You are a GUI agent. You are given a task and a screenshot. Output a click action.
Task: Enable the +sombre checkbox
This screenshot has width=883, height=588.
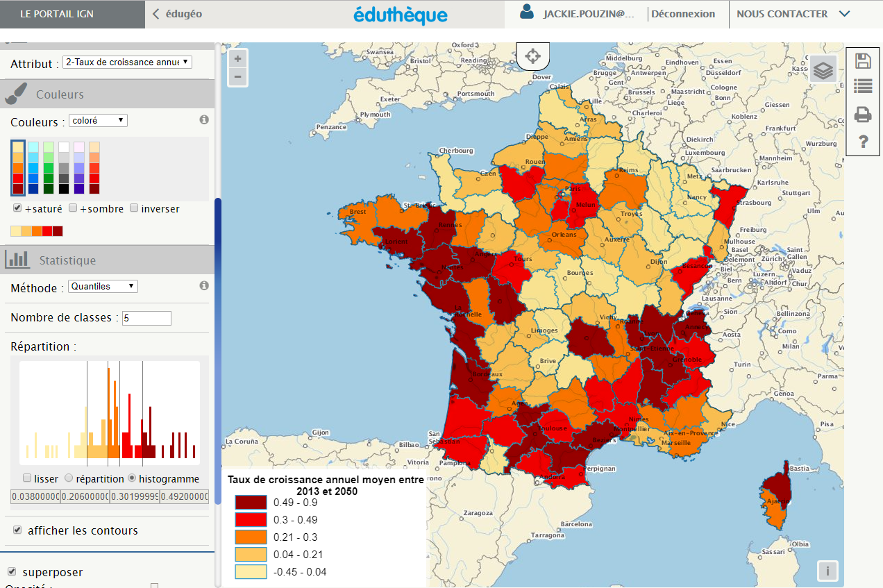click(72, 208)
